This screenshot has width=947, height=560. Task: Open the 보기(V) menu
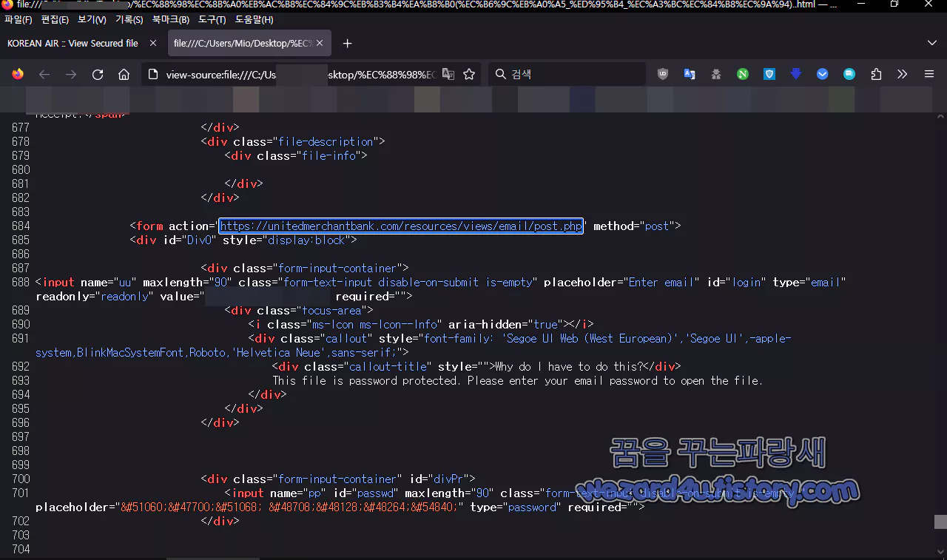(x=92, y=19)
